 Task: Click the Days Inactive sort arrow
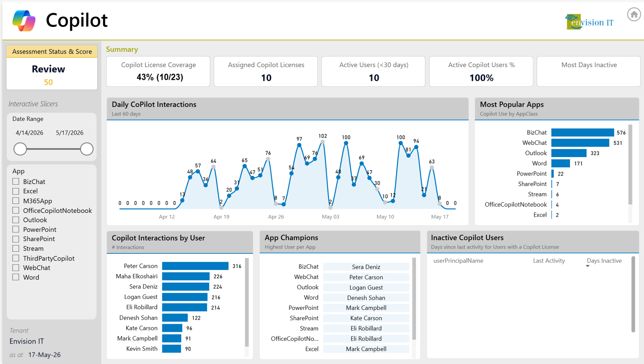click(588, 266)
